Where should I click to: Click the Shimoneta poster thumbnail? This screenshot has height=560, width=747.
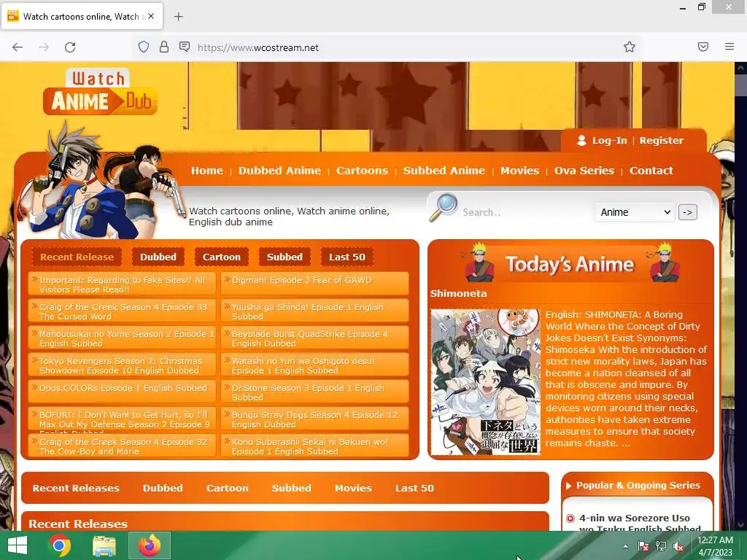tap(485, 382)
